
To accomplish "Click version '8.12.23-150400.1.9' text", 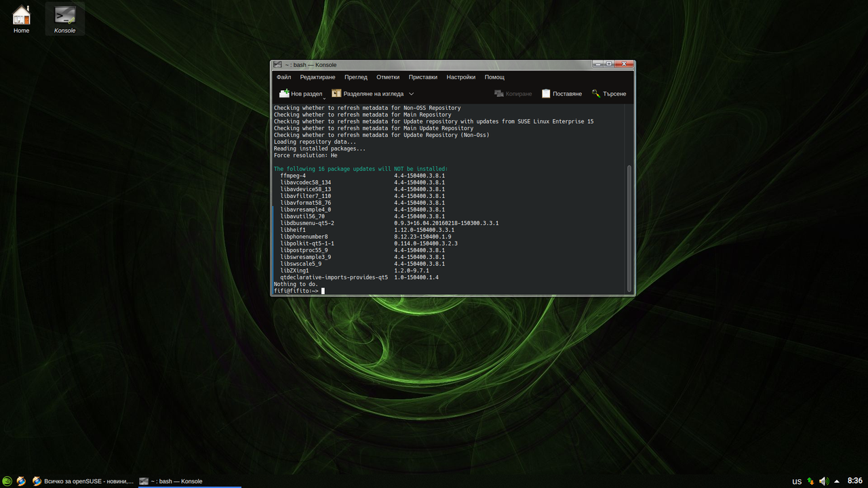I will pos(422,237).
